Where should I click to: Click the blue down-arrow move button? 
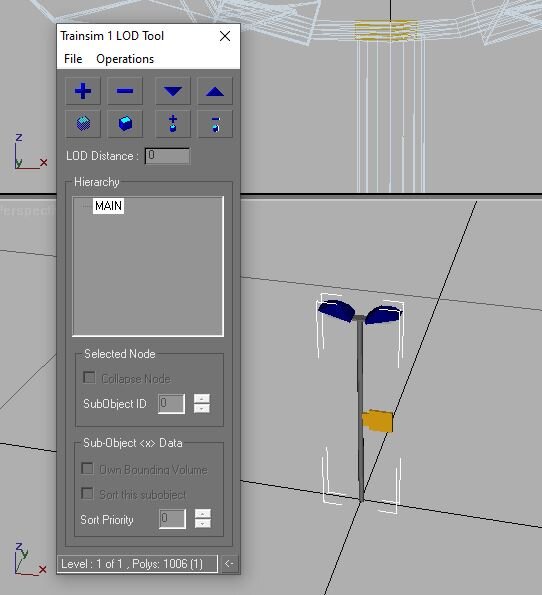pos(173,91)
